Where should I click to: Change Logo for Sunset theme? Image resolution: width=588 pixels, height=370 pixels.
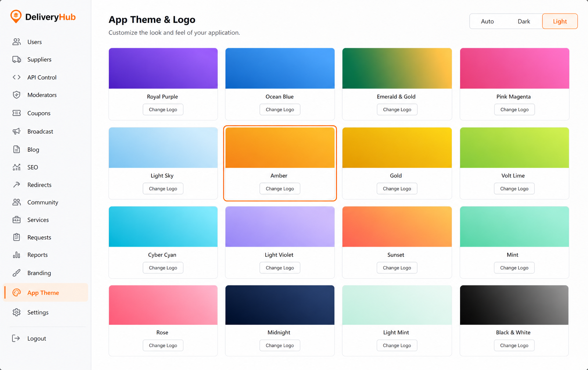(x=397, y=268)
